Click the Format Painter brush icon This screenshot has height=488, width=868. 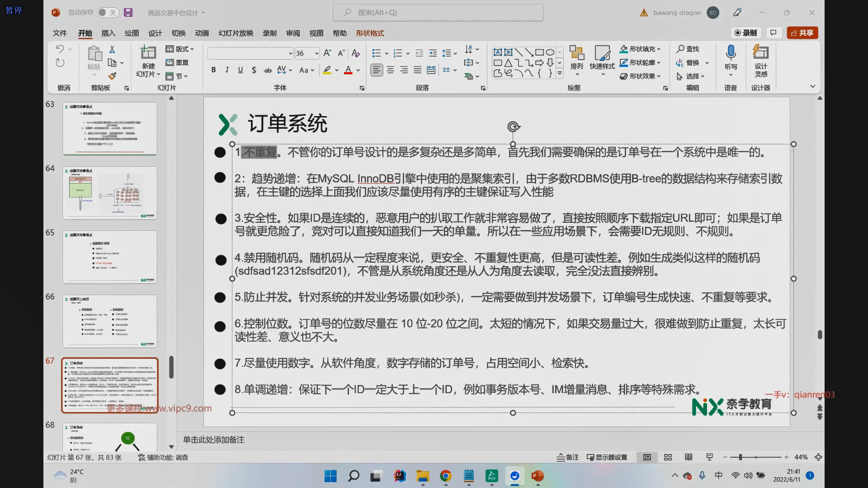(x=112, y=76)
